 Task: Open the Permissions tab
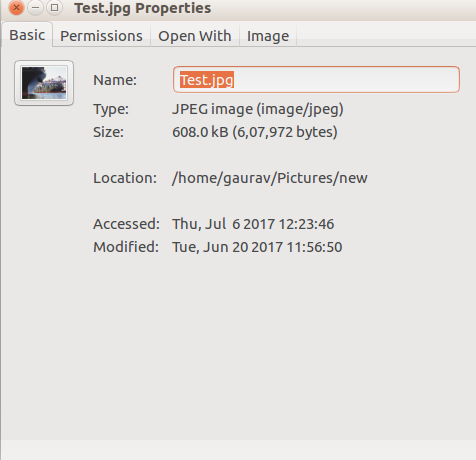[x=101, y=36]
